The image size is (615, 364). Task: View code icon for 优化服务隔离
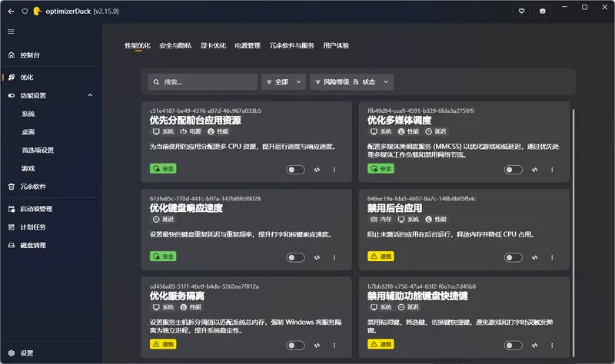pyautogui.click(x=317, y=346)
